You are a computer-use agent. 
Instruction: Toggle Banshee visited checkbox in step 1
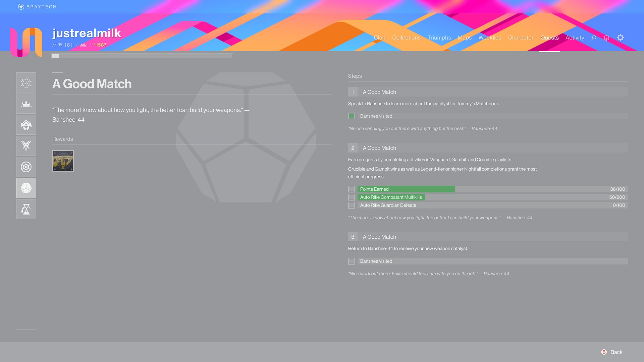coord(352,116)
